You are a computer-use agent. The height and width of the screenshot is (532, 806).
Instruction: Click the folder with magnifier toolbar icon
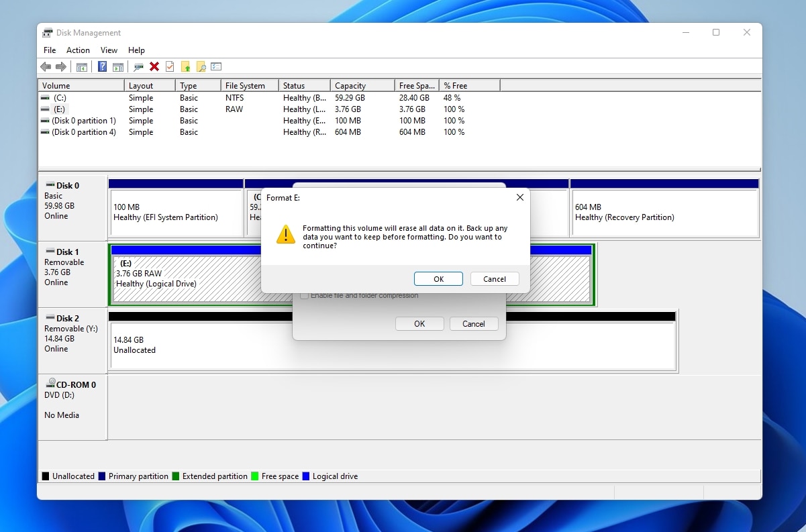point(201,66)
